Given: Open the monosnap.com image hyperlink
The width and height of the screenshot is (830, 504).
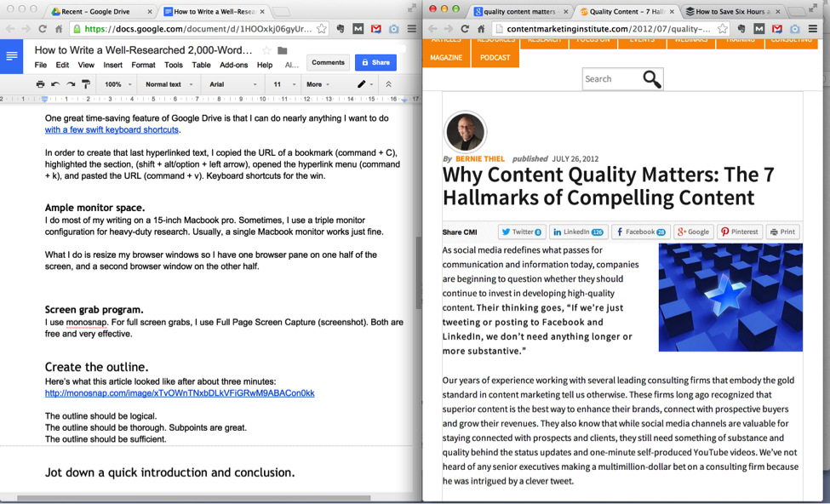Looking at the screenshot, I should 180,393.
